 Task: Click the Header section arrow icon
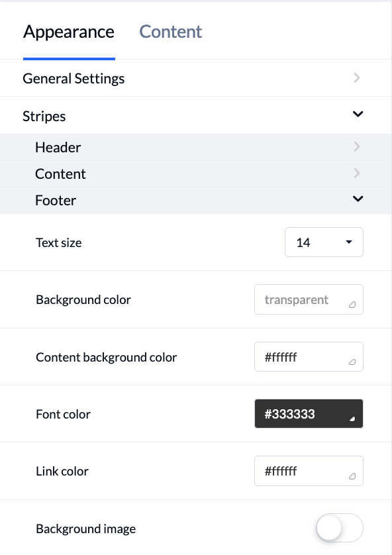(x=357, y=146)
